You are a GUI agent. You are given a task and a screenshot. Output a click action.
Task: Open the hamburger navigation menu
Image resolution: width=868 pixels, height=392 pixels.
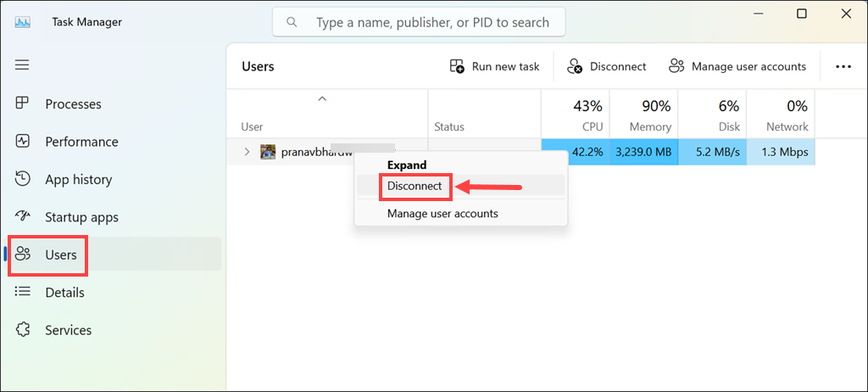pos(22,64)
